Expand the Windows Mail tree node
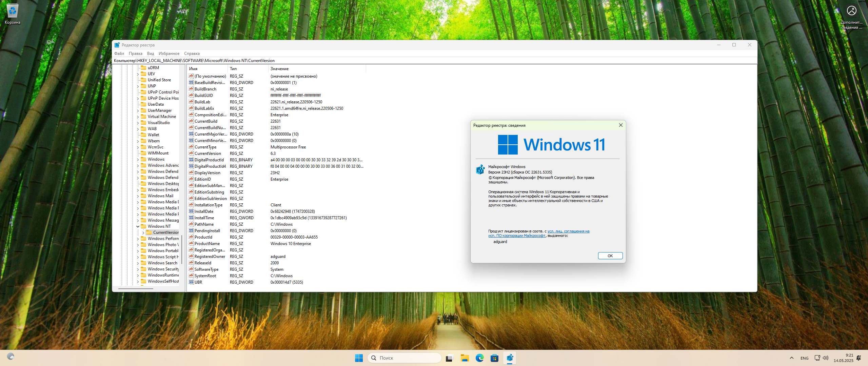The image size is (868, 366). (138, 196)
